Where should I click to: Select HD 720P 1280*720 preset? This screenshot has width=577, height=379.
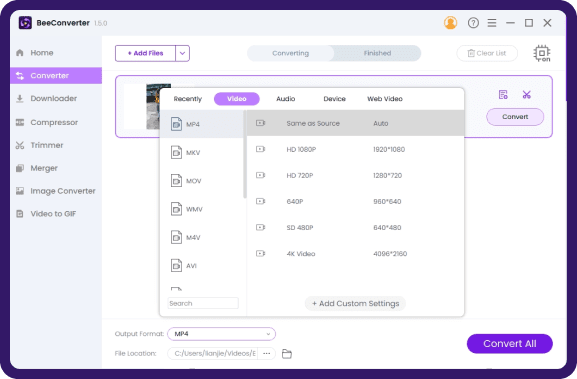355,176
